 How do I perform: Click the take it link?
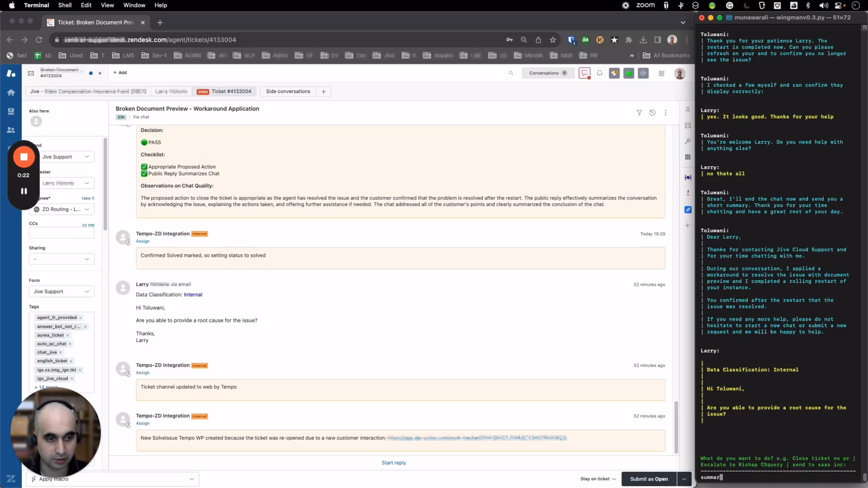(x=88, y=198)
